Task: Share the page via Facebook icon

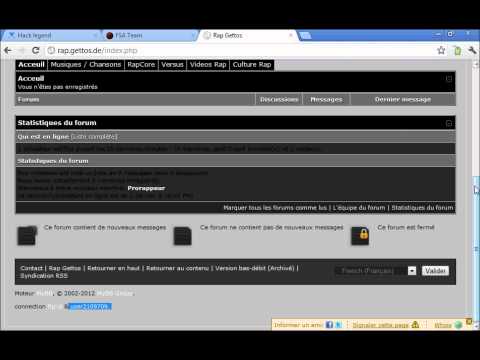Action: 329,324
